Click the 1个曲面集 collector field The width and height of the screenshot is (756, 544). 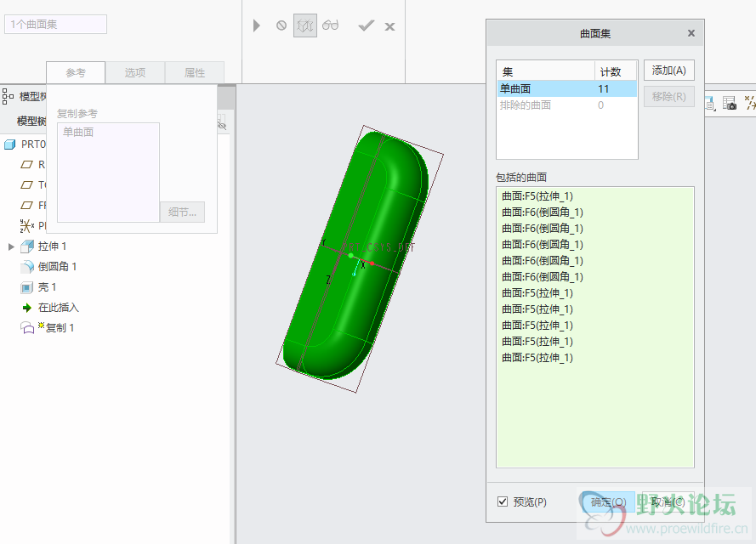tap(55, 24)
